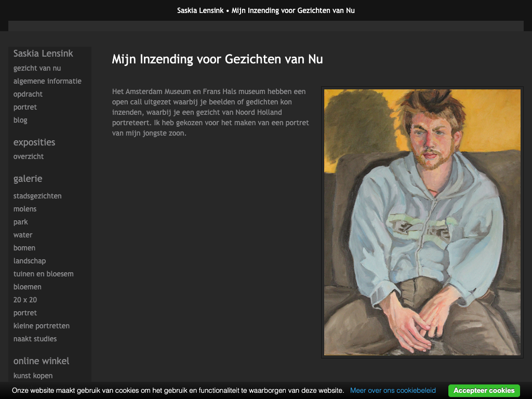Image resolution: width=532 pixels, height=399 pixels.
Task: Click the Saskia Lensink sidebar heading
Action: point(43,54)
